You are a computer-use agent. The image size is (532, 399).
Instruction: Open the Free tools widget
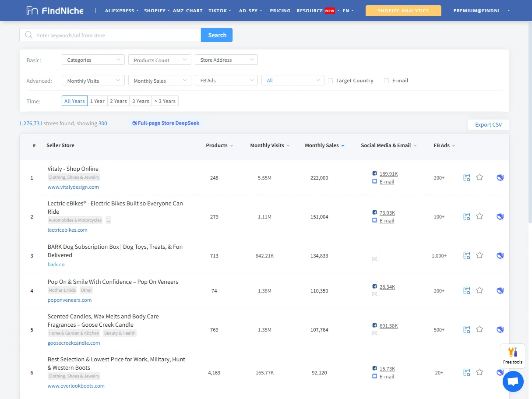coord(512,356)
